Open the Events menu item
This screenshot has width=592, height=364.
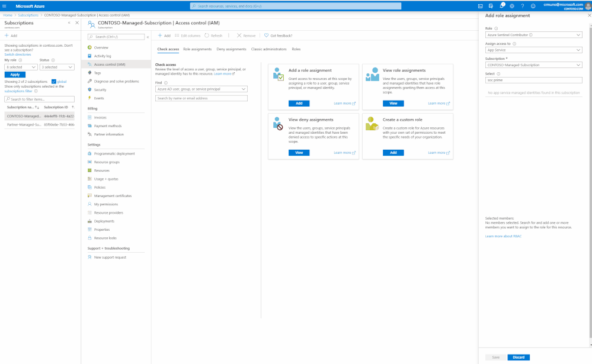99,98
